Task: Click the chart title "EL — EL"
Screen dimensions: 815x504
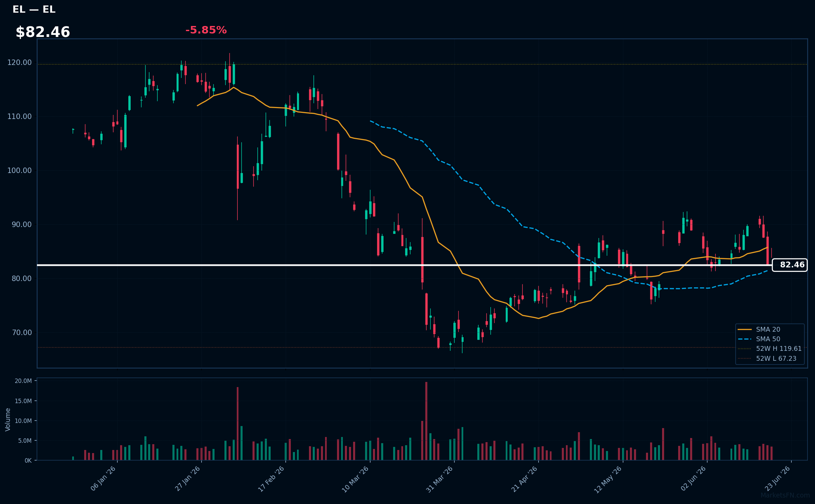Action: pyautogui.click(x=34, y=10)
